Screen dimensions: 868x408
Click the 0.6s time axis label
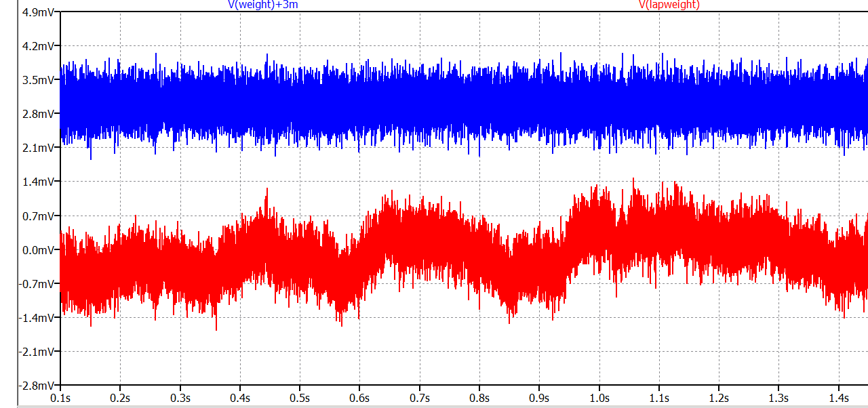[360, 397]
